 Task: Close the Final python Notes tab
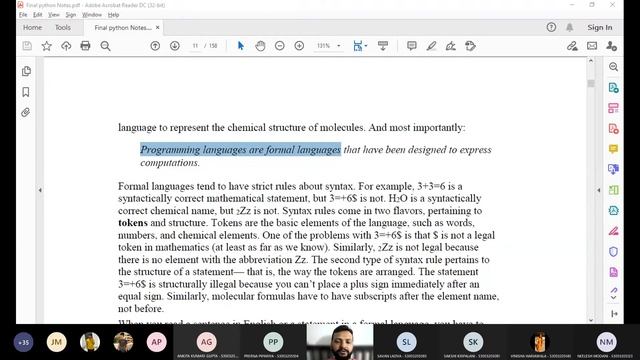pyautogui.click(x=158, y=27)
